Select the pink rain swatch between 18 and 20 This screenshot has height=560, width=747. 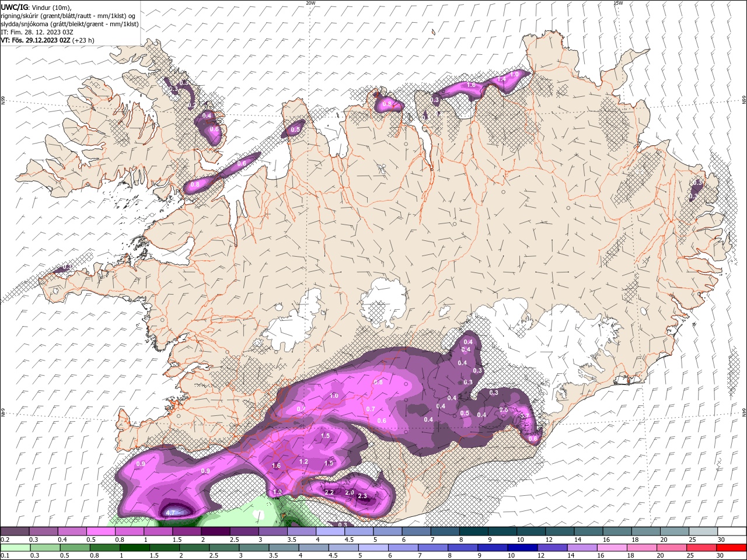(642, 548)
